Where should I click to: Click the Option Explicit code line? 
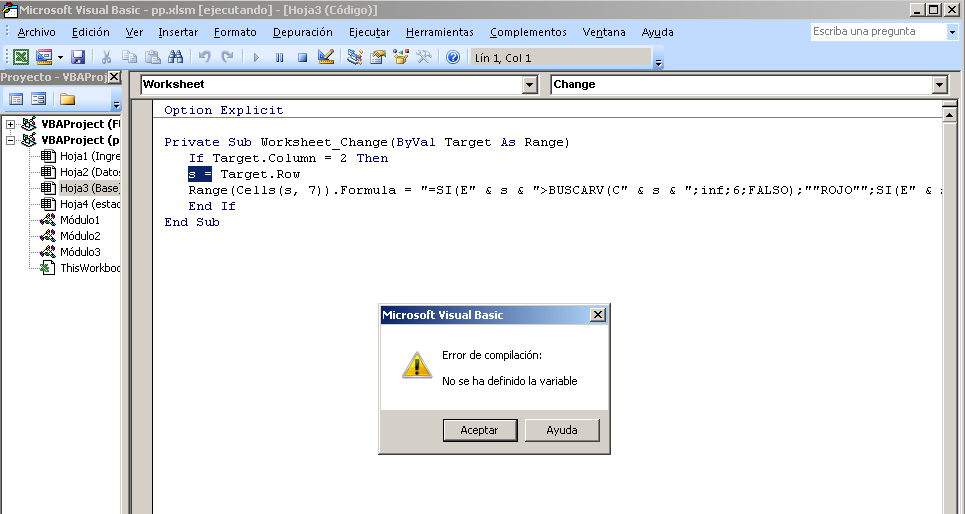[x=224, y=110]
